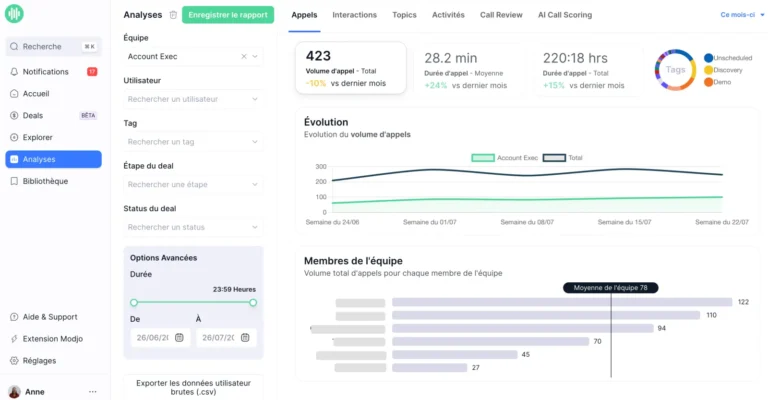Click the left handle of Durée slider

(x=134, y=303)
